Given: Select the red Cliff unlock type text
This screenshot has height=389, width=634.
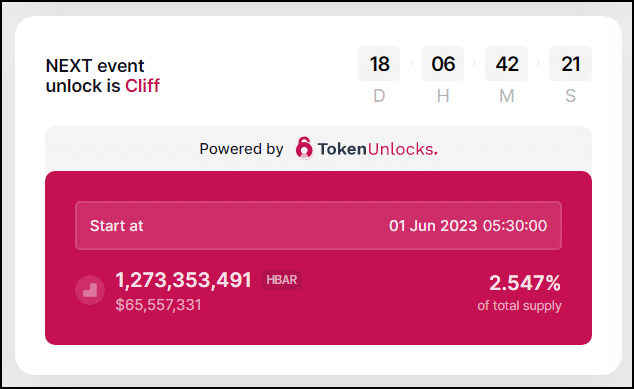Looking at the screenshot, I should point(142,86).
